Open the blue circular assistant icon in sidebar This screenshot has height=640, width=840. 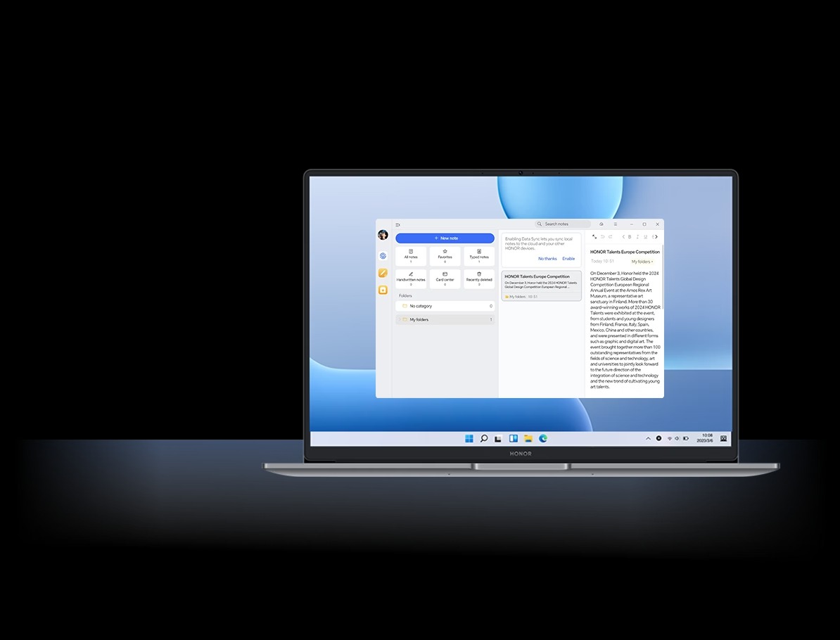(383, 256)
